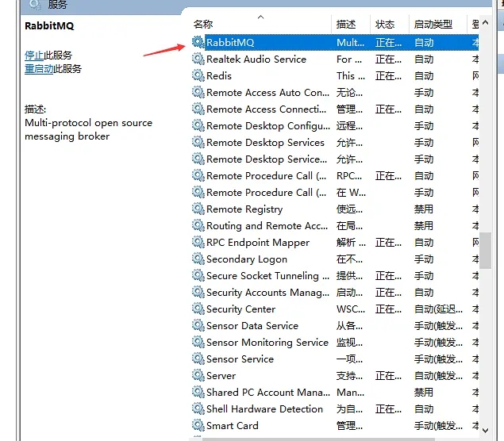Select Sensor Monitoring Service entry
Viewport: 504px width, 441px height.
click(267, 343)
